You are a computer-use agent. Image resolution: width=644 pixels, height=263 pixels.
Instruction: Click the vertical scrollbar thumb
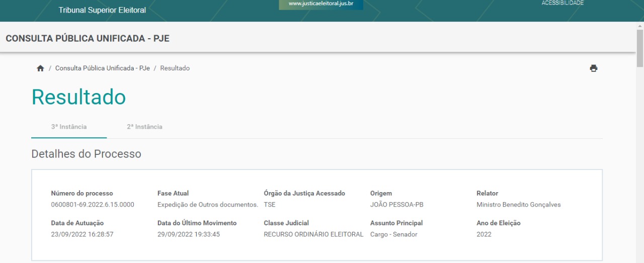(x=639, y=48)
